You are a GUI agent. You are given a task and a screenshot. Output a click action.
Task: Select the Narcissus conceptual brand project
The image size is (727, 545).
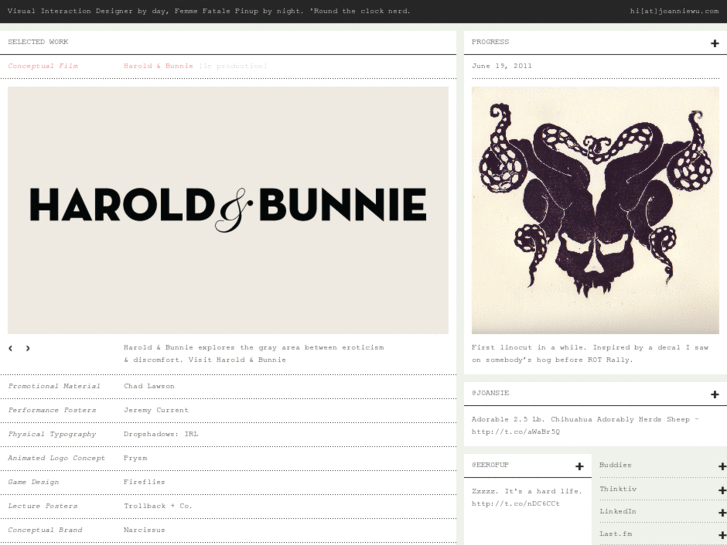click(x=146, y=530)
